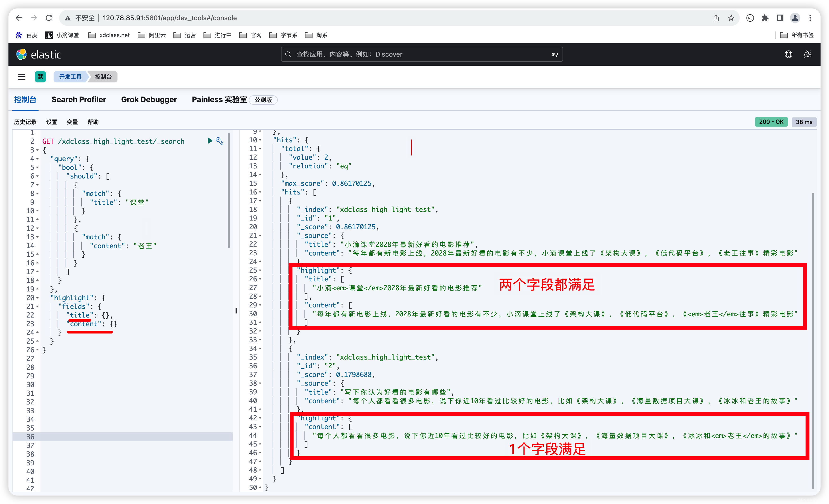Screen dimensions: 829x504
Task: Click the "_score": 0.1798688 response line
Action: [x=336, y=375]
